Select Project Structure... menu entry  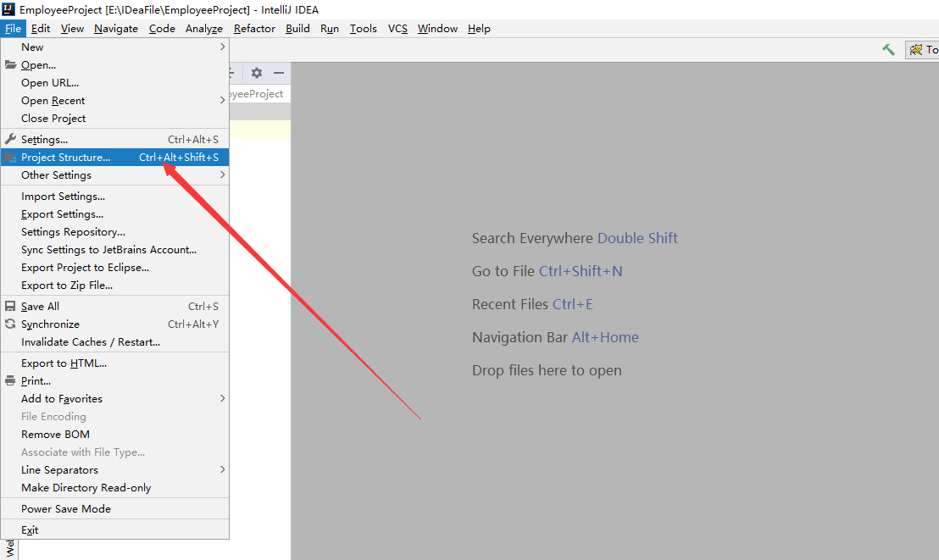(115, 157)
